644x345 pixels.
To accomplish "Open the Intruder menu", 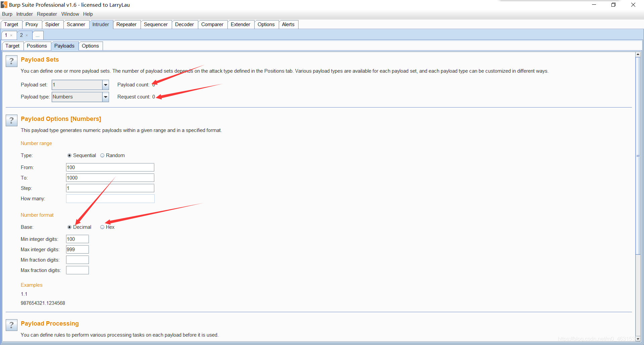I will pyautogui.click(x=24, y=14).
